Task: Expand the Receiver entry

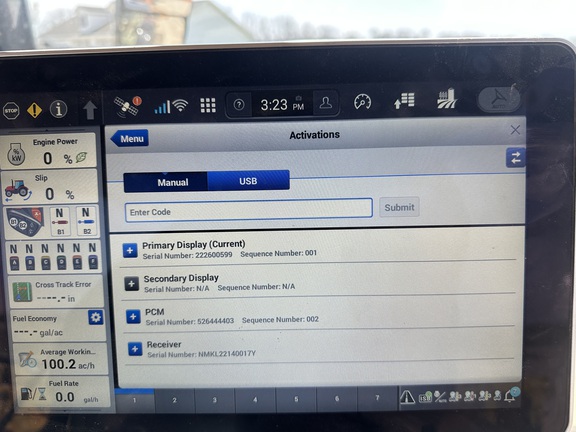Action: (x=135, y=349)
